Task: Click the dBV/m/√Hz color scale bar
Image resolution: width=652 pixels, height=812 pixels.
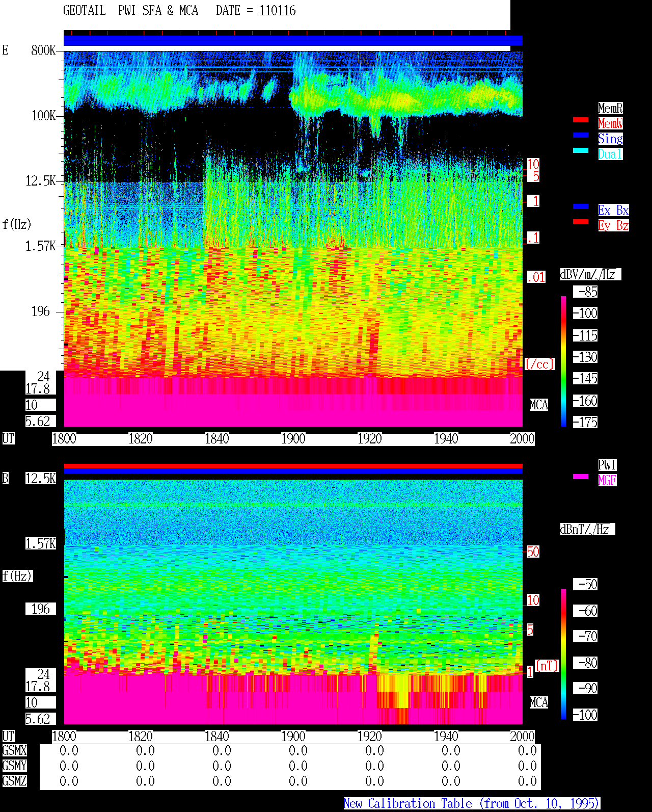Action: point(563,361)
